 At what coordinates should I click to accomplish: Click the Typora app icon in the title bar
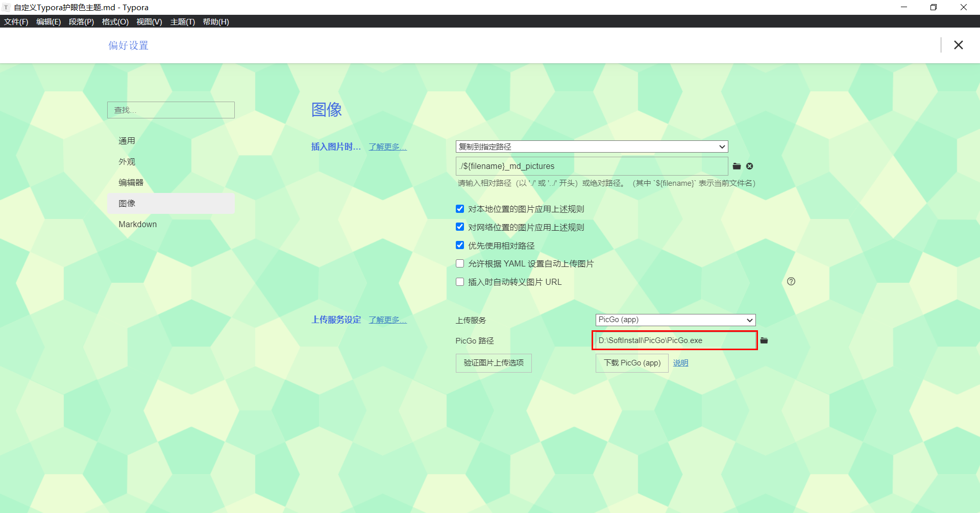(6, 7)
